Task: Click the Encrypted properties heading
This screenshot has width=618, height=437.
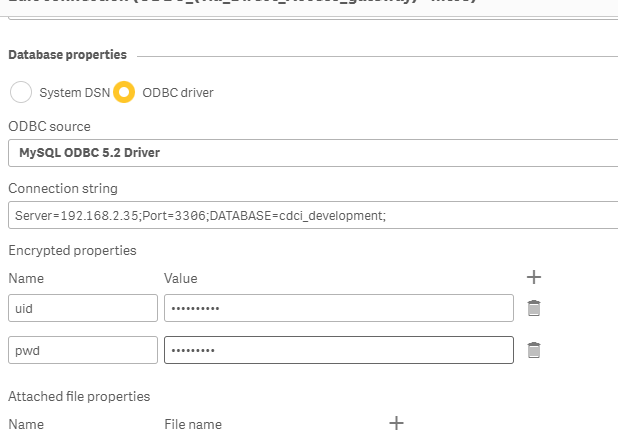Action: (72, 250)
